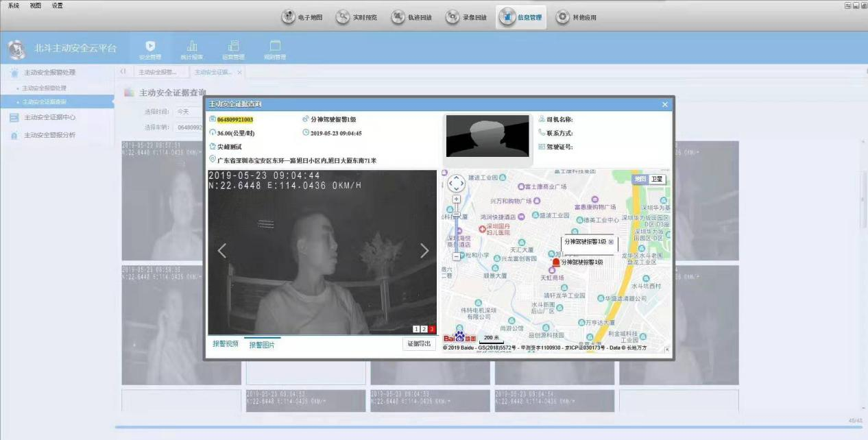This screenshot has height=440, width=868.
Task: Switch to the 报警视频 alarm video tab
Action: pyautogui.click(x=225, y=343)
